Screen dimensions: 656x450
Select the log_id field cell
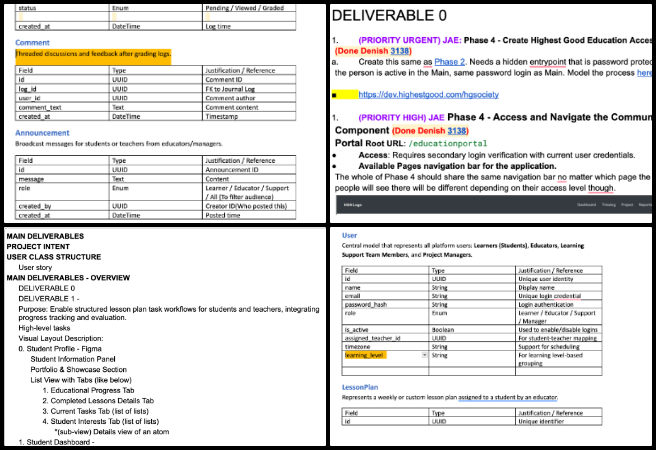coord(62,89)
